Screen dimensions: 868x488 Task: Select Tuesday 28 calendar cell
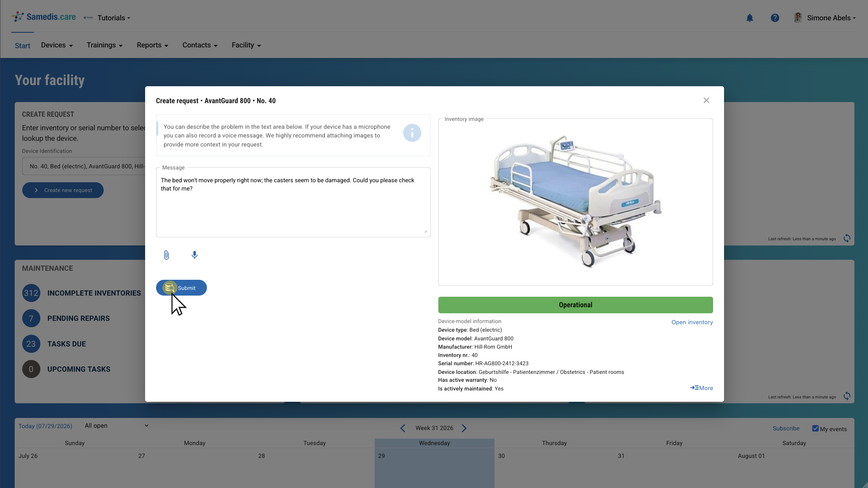(x=315, y=468)
